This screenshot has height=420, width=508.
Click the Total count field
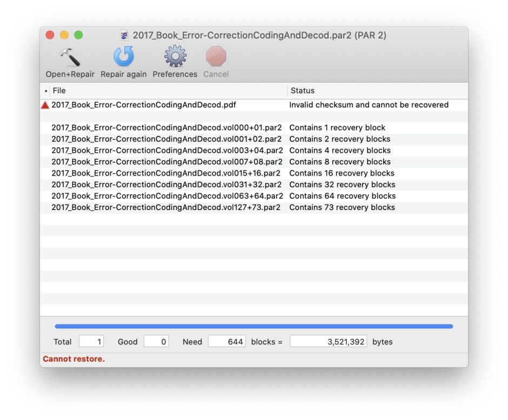91,342
